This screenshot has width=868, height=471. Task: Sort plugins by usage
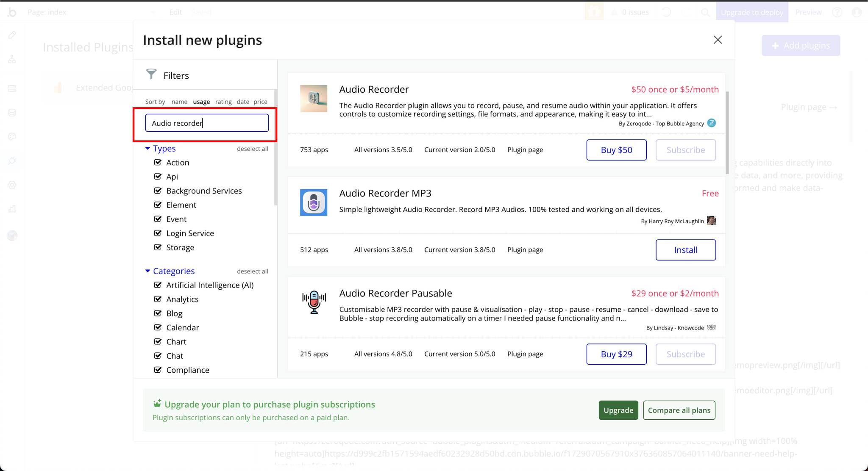pyautogui.click(x=201, y=102)
